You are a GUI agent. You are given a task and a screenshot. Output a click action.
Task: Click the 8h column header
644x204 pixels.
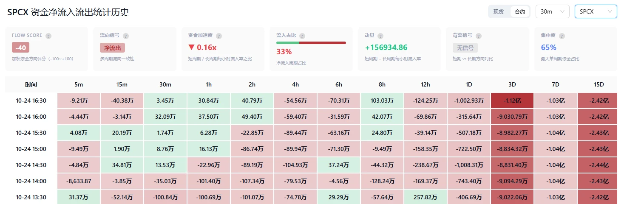coord(382,85)
